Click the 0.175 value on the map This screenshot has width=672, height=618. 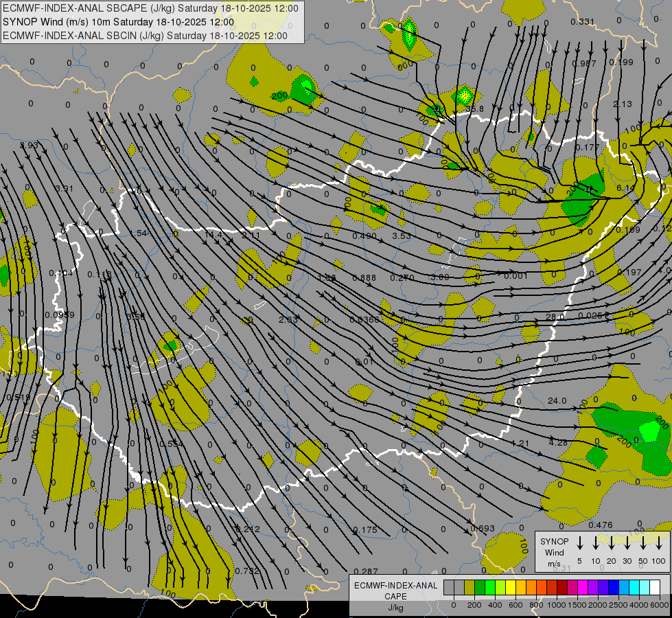365,529
